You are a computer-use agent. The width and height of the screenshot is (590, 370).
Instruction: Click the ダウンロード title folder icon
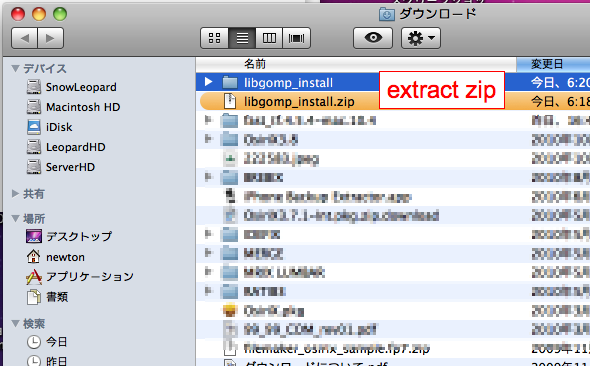click(386, 15)
